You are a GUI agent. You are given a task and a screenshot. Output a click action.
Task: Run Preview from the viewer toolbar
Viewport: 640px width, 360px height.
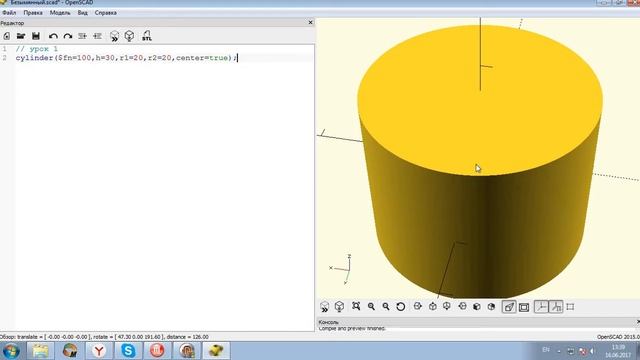click(x=324, y=307)
